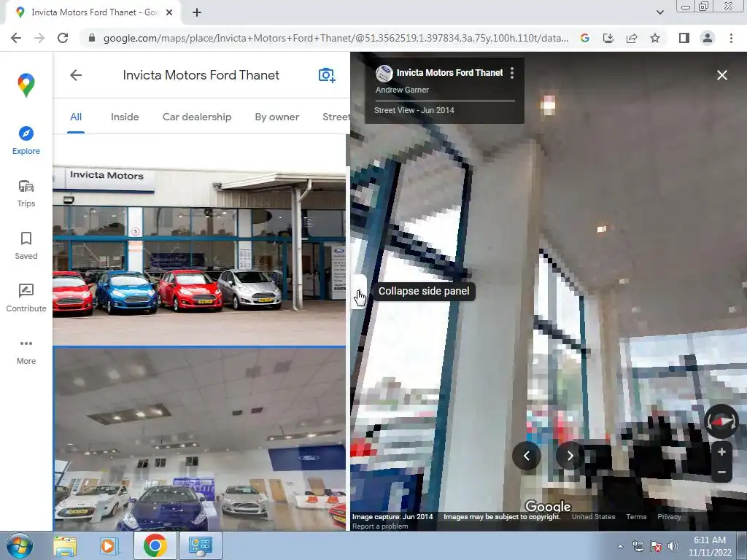Show next photo in viewer
This screenshot has height=560, width=747.
[x=570, y=456]
